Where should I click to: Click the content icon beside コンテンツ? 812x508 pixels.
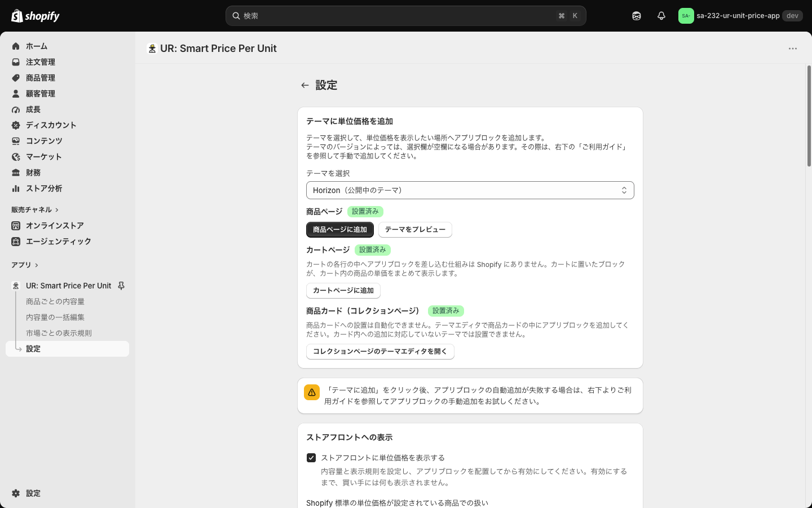tap(16, 141)
